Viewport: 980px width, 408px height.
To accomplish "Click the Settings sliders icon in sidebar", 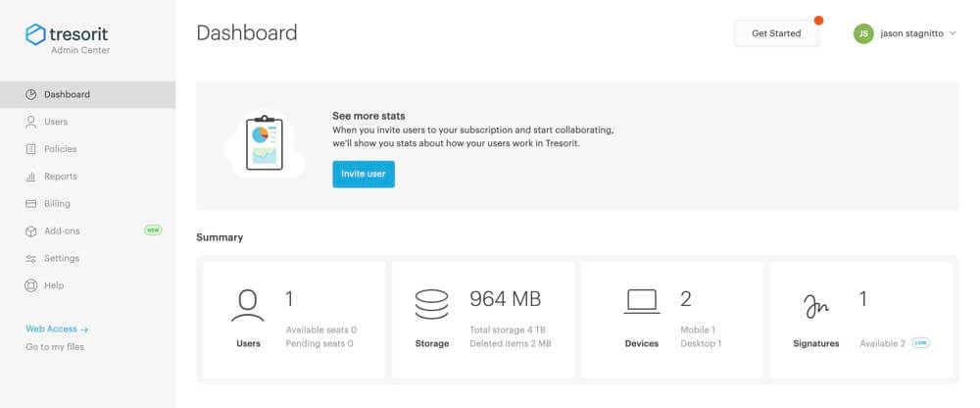I will tap(30, 259).
